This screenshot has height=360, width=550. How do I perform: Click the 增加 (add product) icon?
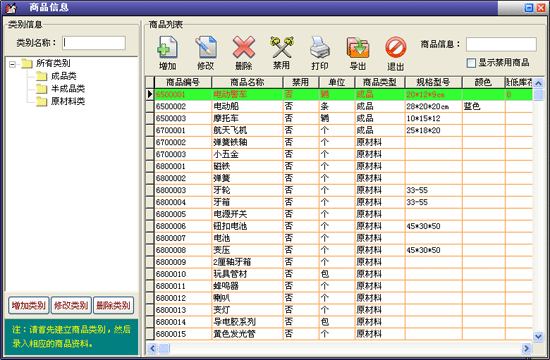pos(168,47)
